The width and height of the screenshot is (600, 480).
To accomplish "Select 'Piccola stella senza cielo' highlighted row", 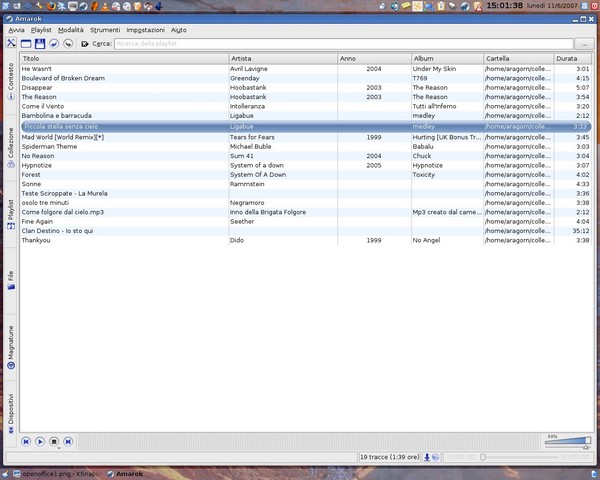I will point(306,126).
